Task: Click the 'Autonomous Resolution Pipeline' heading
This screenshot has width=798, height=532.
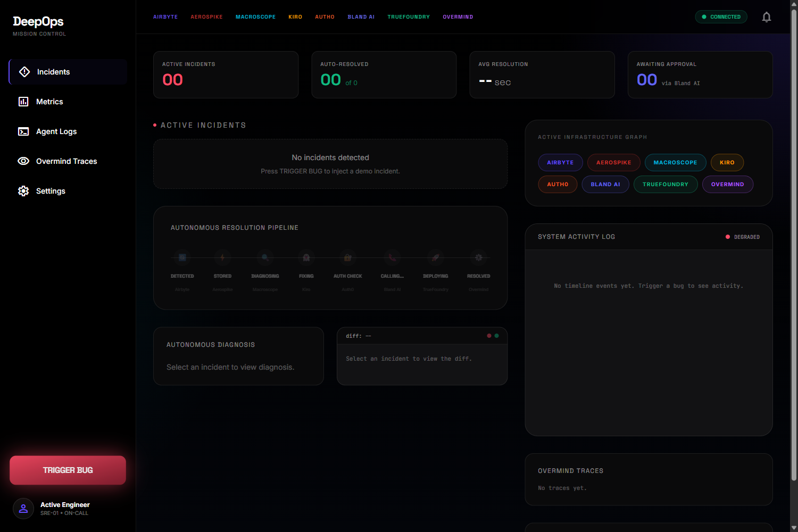Action: pos(235,228)
